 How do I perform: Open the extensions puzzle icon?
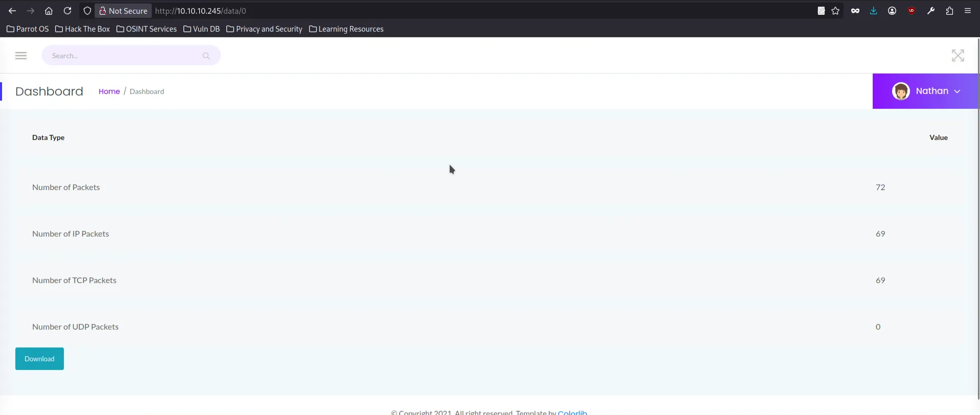point(949,11)
